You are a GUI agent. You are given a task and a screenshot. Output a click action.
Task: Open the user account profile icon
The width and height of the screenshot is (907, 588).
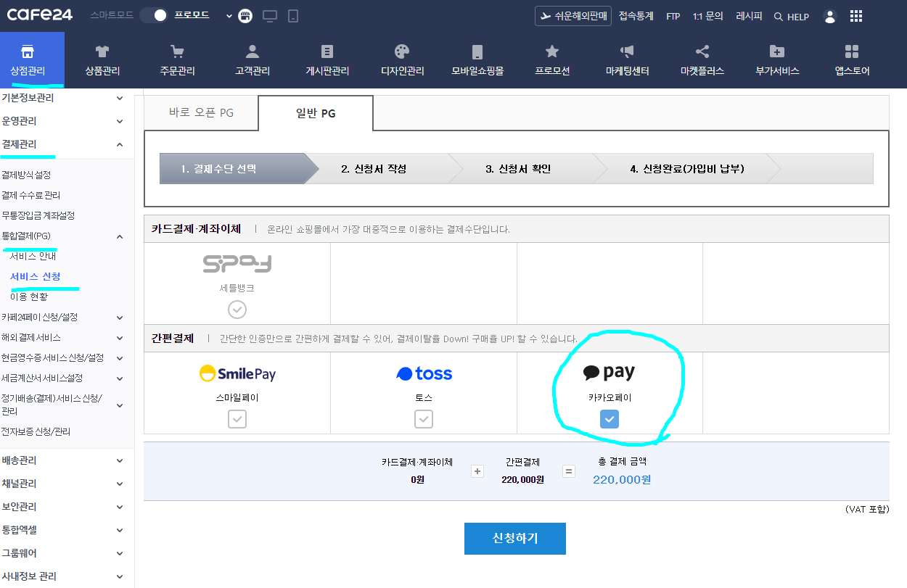830,16
